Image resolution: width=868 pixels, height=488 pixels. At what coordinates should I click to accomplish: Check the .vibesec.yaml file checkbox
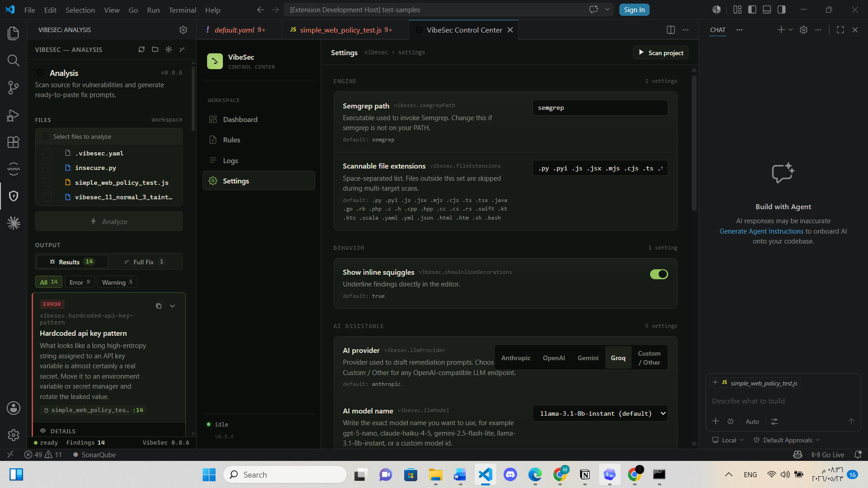tap(47, 153)
